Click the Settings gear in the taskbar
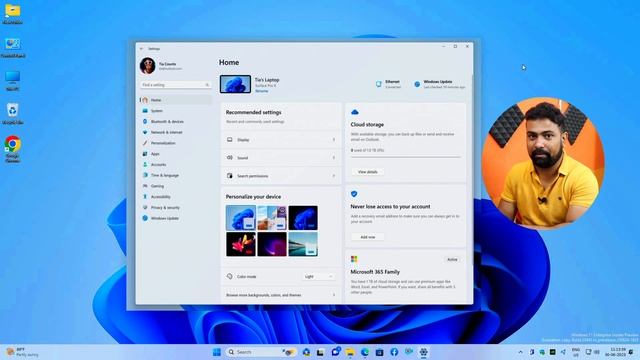Screen dimensions: 640x360 click(424, 352)
